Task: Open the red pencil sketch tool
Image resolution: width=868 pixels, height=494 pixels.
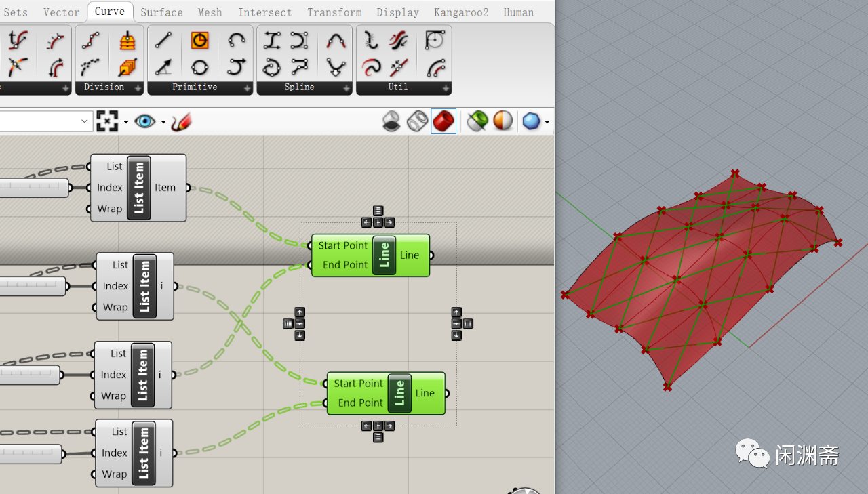Action: point(181,122)
